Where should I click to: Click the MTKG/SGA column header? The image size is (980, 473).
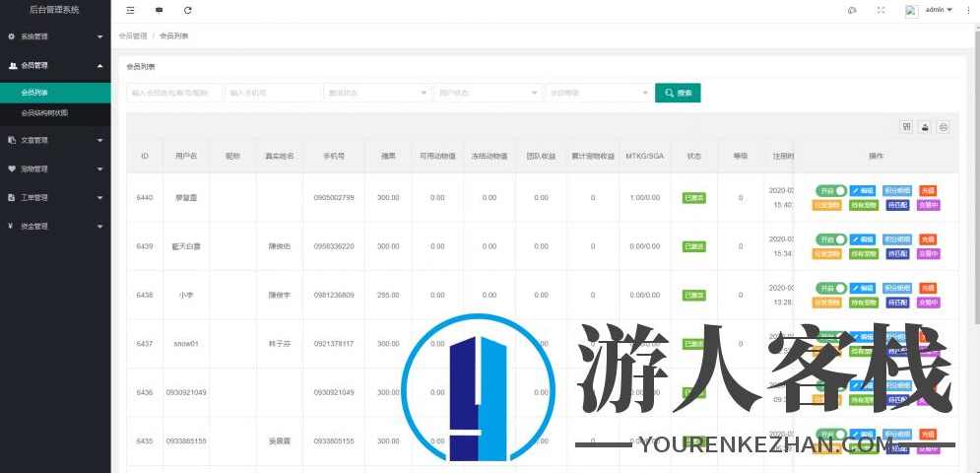644,155
